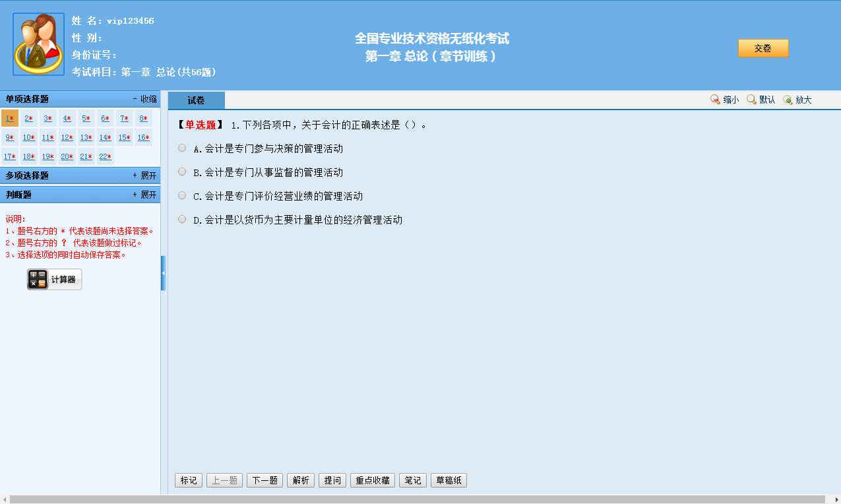
Task: Go to next question with 下一题
Action: pyautogui.click(x=265, y=480)
